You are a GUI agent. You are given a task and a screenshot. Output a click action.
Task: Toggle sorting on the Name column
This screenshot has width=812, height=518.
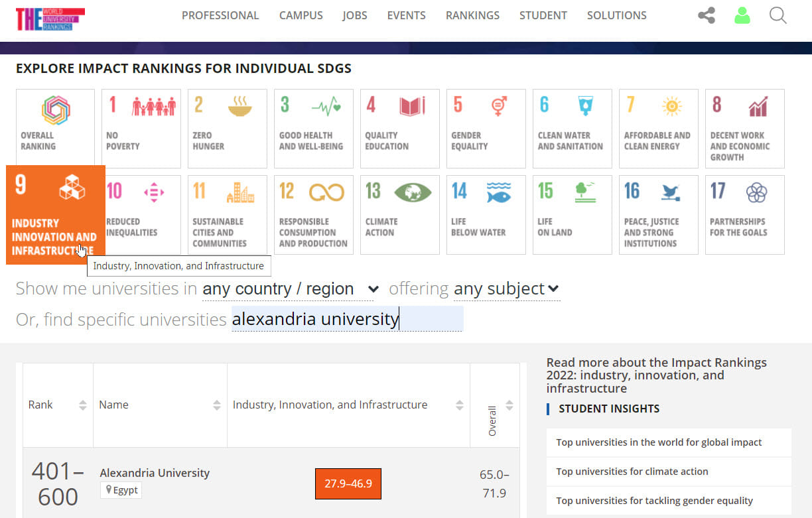coord(218,405)
